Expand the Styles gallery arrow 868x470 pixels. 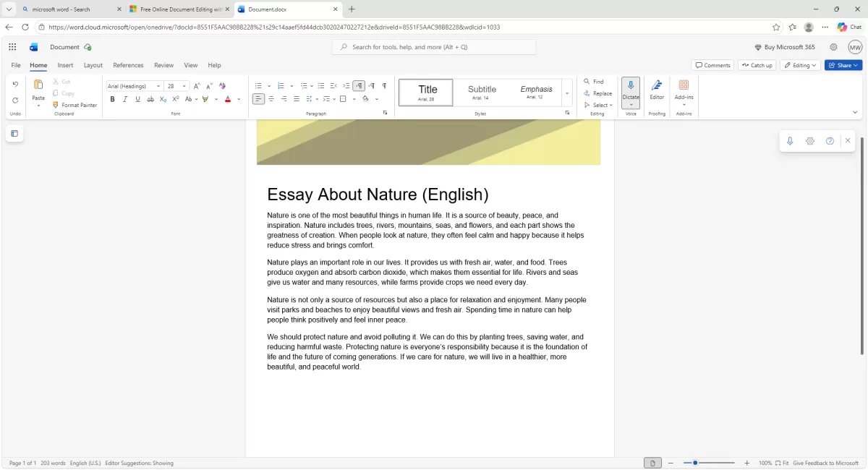[x=566, y=93]
